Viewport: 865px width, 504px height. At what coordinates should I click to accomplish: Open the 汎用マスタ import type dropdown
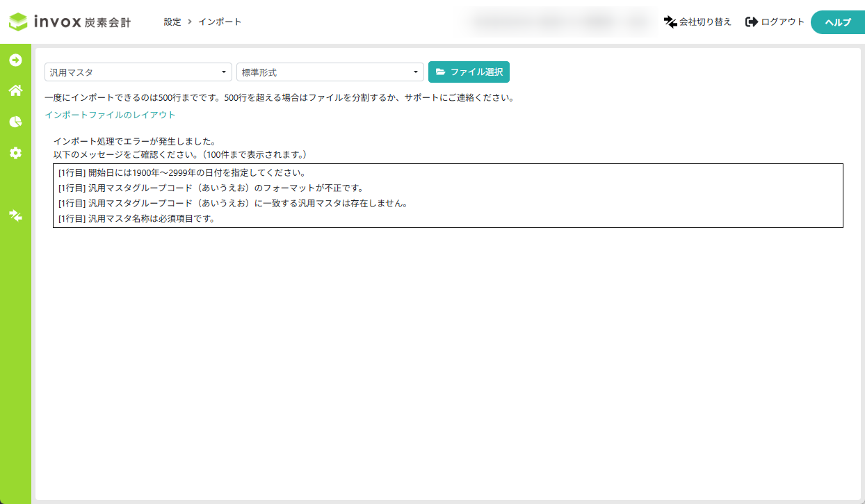click(138, 72)
